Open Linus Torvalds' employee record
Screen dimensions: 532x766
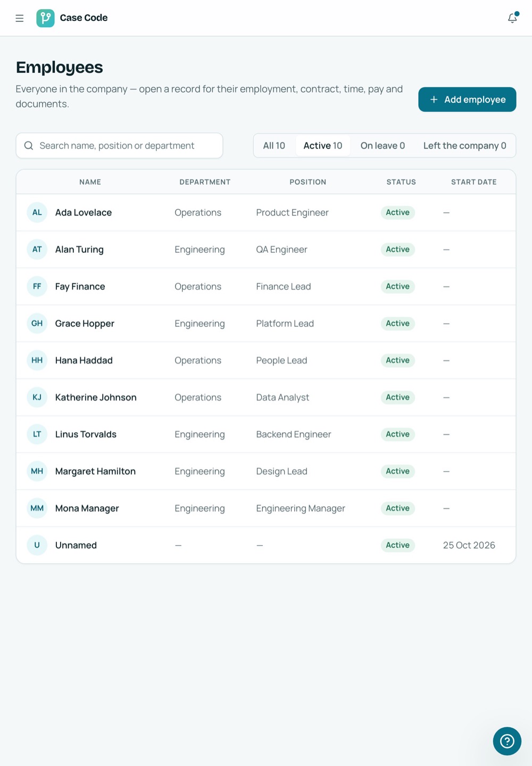click(266, 434)
